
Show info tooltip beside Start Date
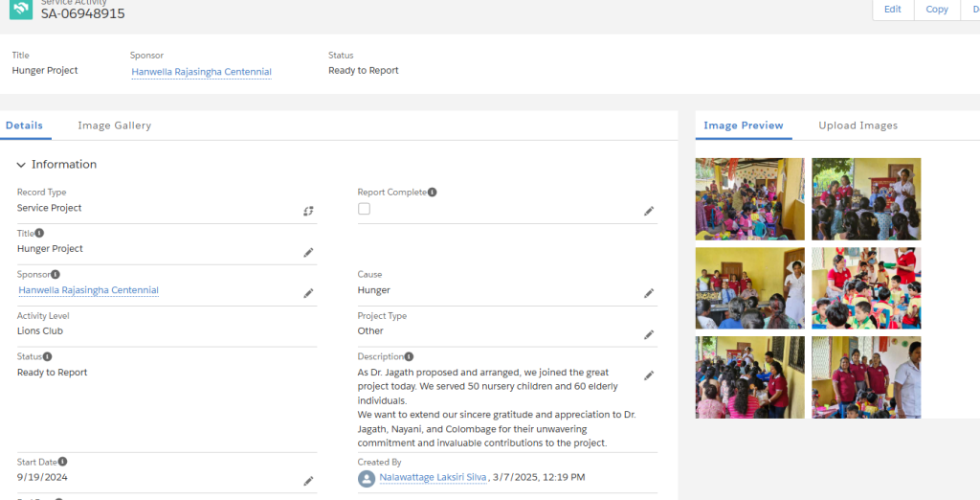click(x=62, y=462)
